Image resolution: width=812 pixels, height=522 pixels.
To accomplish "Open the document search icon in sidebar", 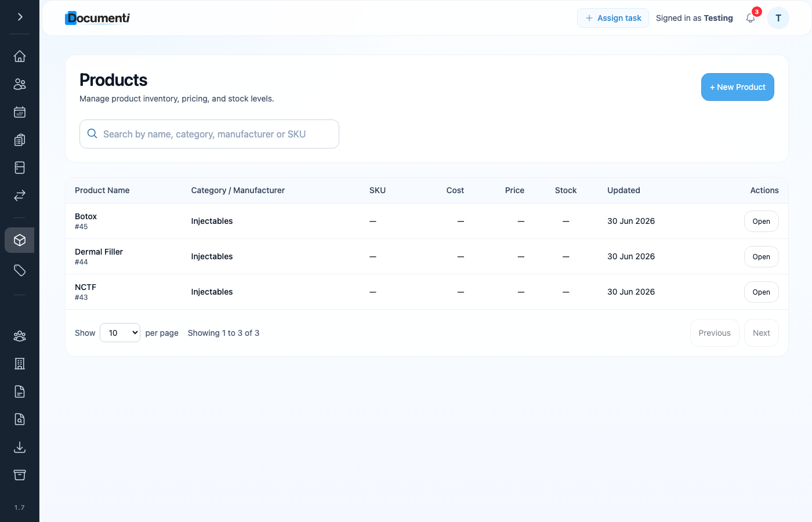I will (20, 419).
